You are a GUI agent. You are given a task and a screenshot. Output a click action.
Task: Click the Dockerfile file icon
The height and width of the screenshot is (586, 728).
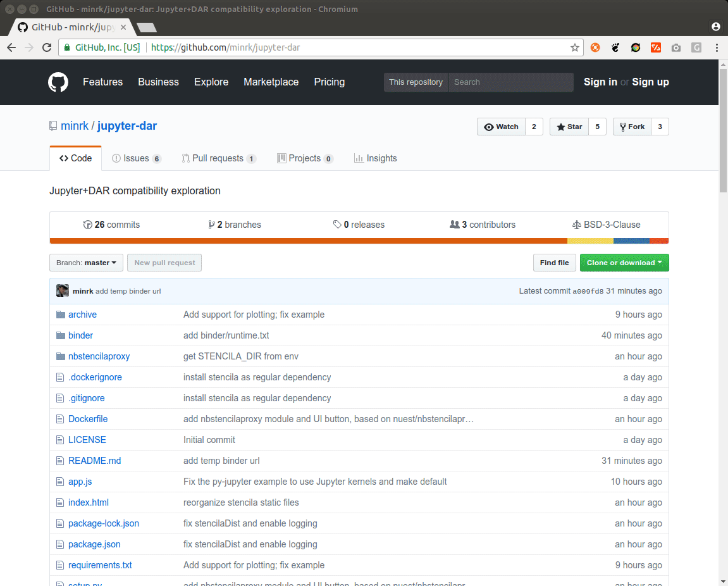tap(60, 419)
